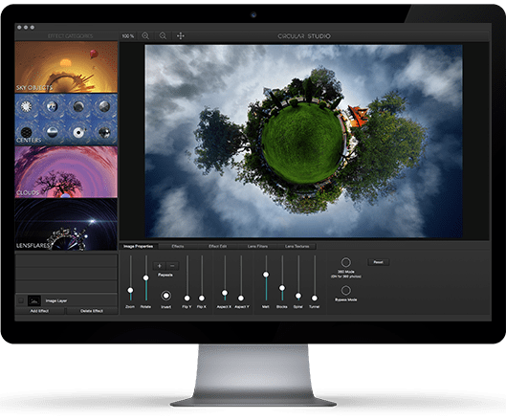
Task: Open the Lens Textures tab
Action: click(x=297, y=246)
